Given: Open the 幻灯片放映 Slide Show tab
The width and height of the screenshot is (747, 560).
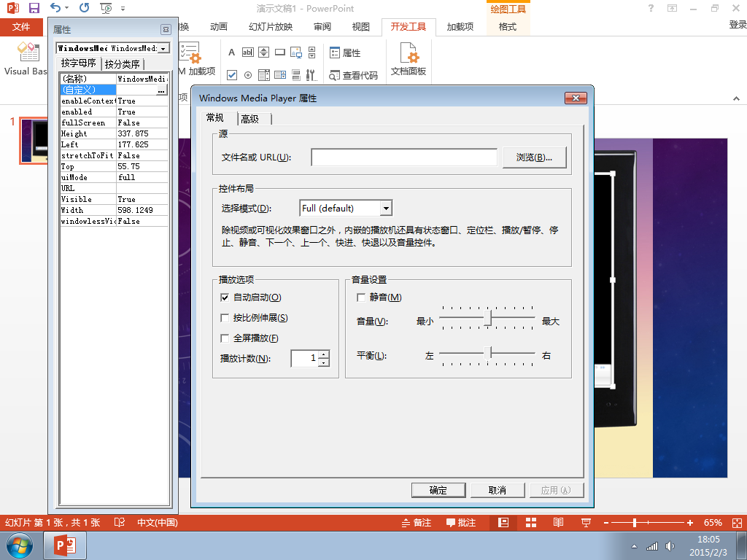Looking at the screenshot, I should pyautogui.click(x=271, y=27).
